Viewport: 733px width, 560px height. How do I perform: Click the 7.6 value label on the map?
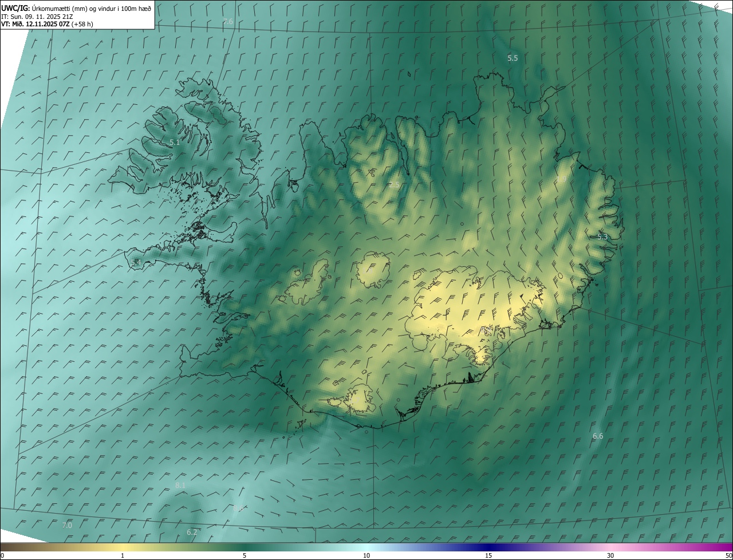228,22
